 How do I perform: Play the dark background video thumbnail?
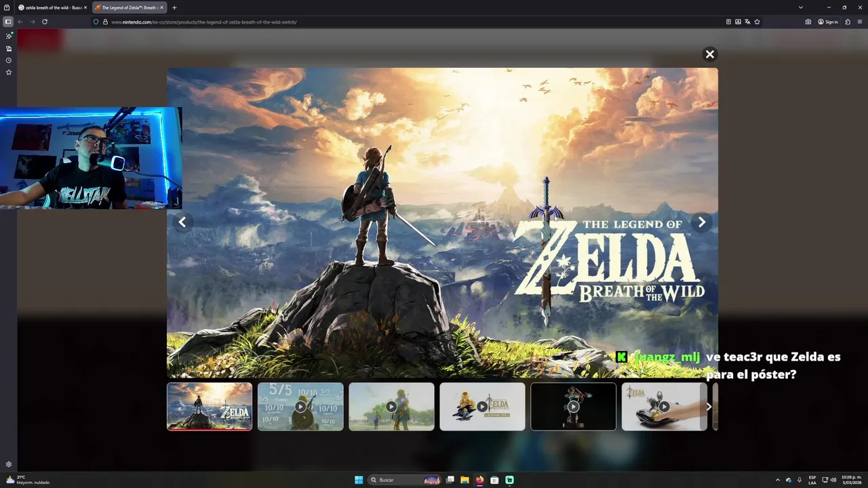pyautogui.click(x=573, y=407)
